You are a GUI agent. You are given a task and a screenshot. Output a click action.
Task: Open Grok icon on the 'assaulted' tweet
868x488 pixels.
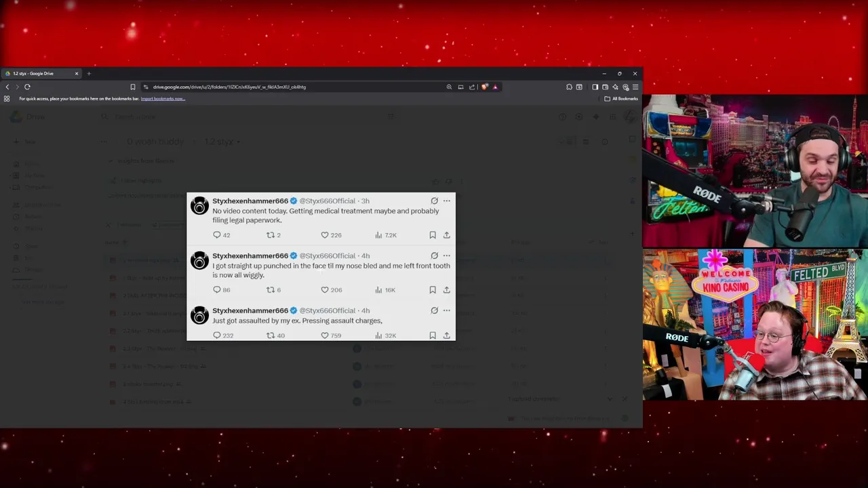435,310
